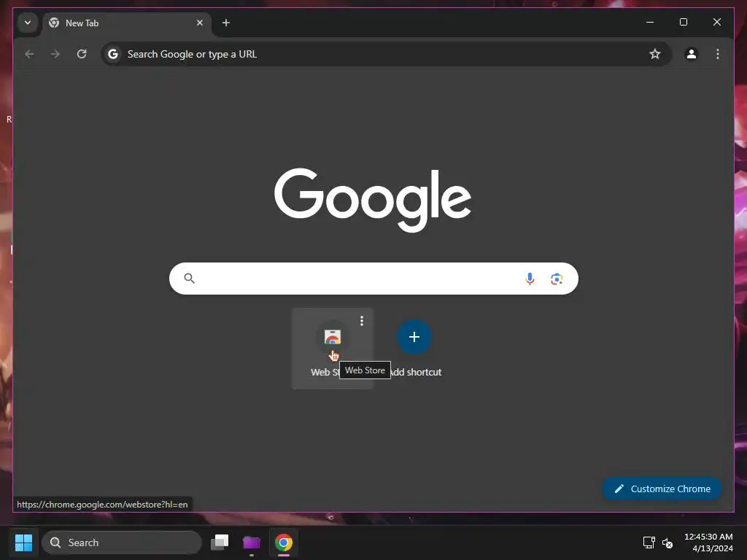
Task: Open the network status tray icon
Action: 649,542
